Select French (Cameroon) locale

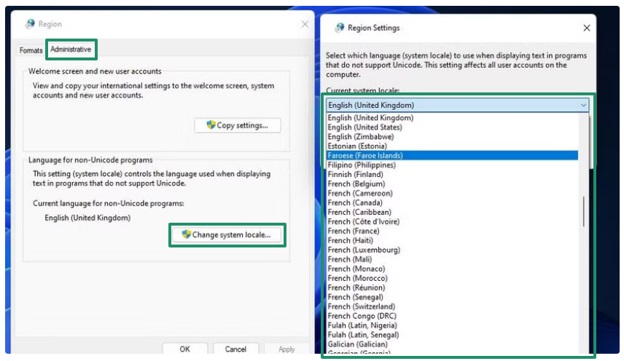click(452, 193)
